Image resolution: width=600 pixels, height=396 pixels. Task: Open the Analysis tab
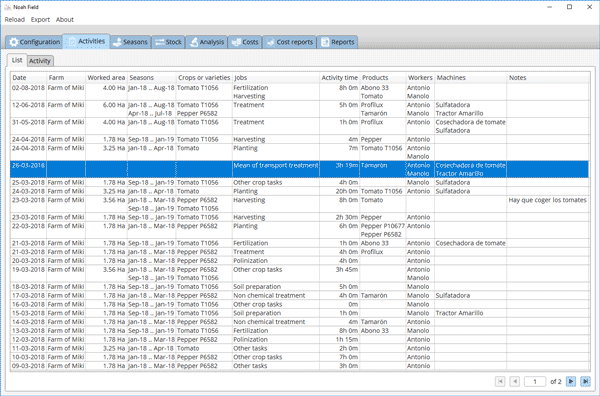tap(207, 42)
